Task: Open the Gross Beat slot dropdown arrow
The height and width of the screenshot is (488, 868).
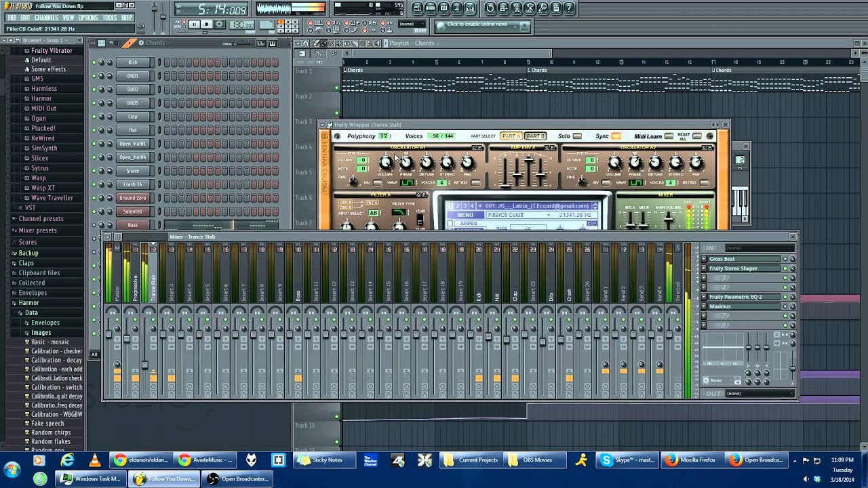Action: 704,259
